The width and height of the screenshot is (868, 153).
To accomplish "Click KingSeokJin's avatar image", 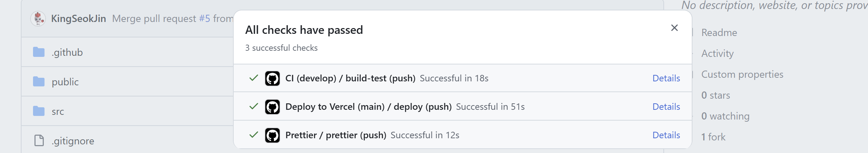I will pos(38,18).
